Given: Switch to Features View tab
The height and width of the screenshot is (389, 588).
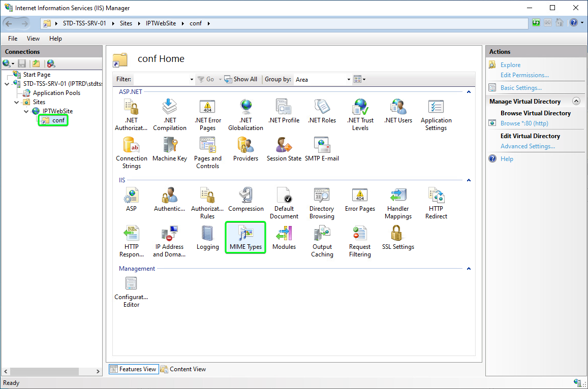Looking at the screenshot, I should pos(134,369).
